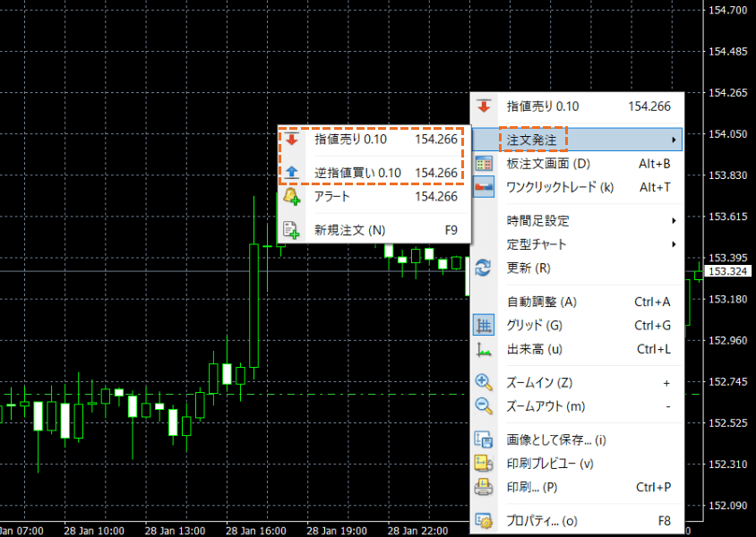
Task: Click the red sell-limit arrow icon in the main menu
Action: pos(484,107)
